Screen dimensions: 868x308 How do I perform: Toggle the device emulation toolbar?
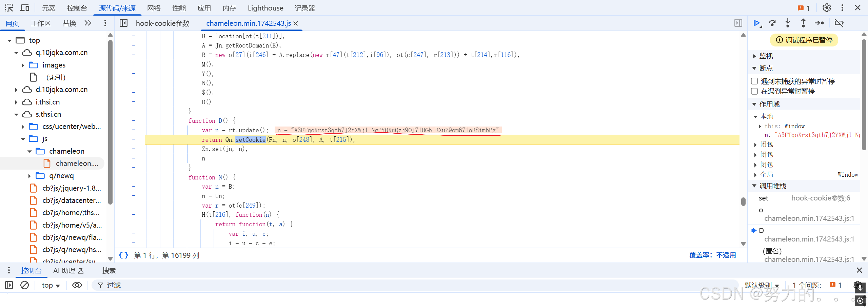[x=24, y=7]
